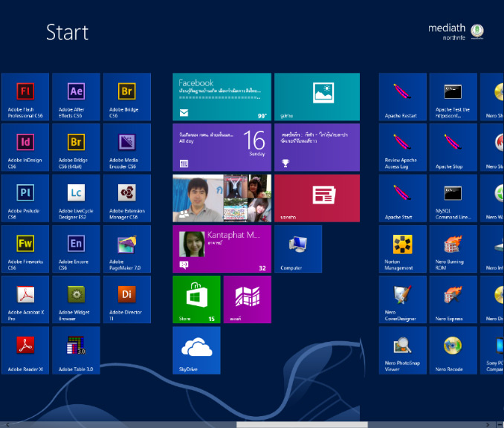This screenshot has width=504, height=428.
Task: Open Adobe Acrobat X Pro
Action: 25,299
